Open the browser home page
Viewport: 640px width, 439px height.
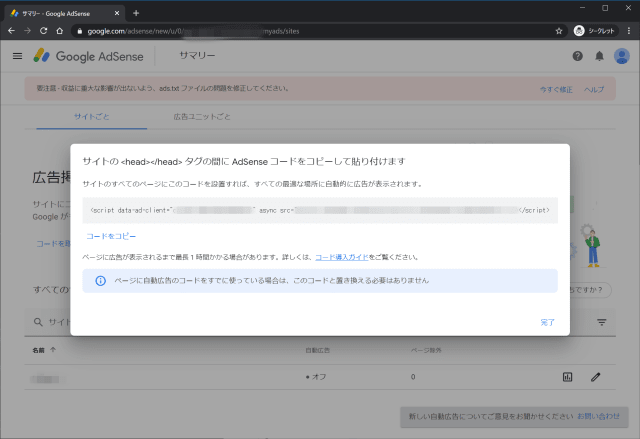[60, 31]
